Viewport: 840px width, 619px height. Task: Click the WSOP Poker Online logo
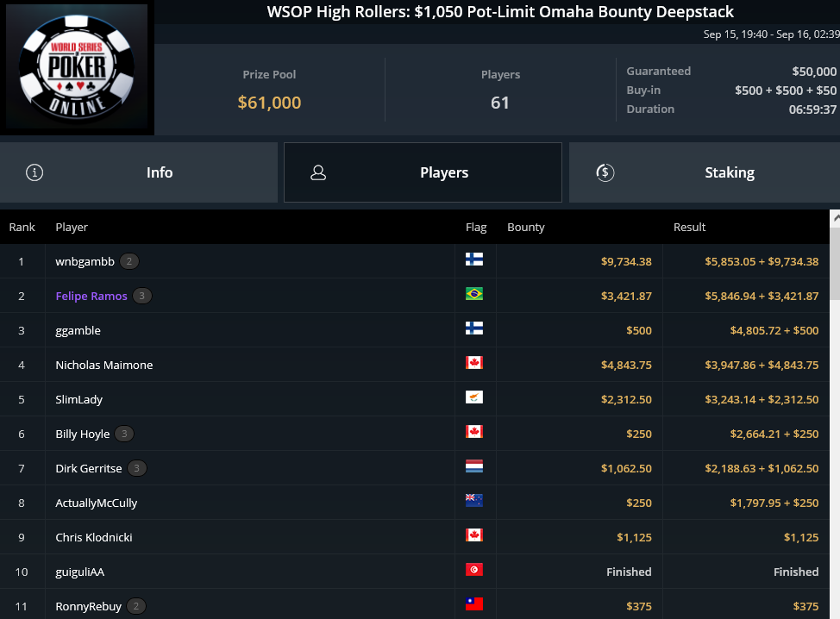pos(77,67)
